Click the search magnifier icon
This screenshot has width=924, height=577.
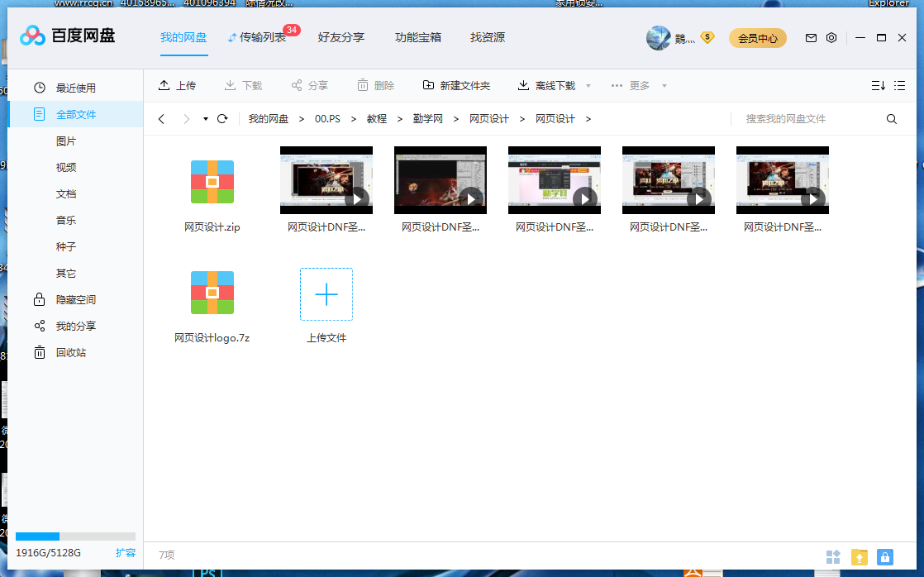[x=892, y=119]
